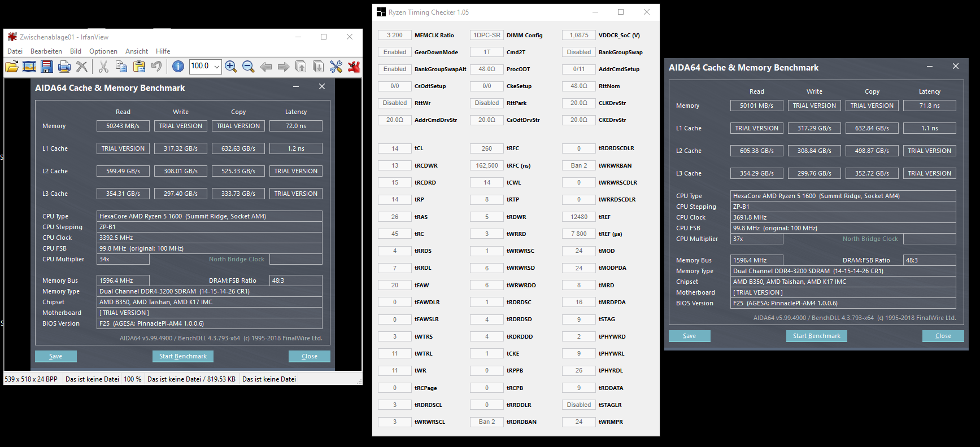Click L2 Cache Read 605.38 GB/s value

tap(757, 151)
